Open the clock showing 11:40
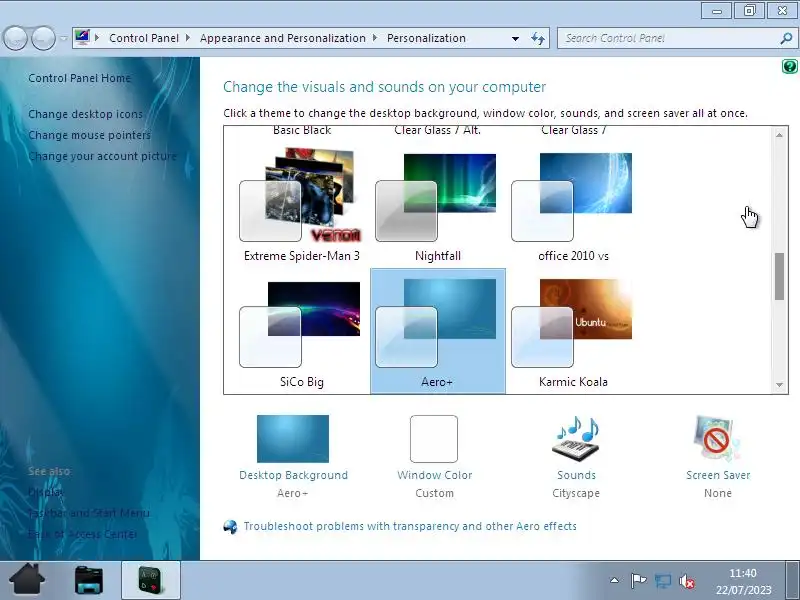The width and height of the screenshot is (800, 600). click(743, 582)
